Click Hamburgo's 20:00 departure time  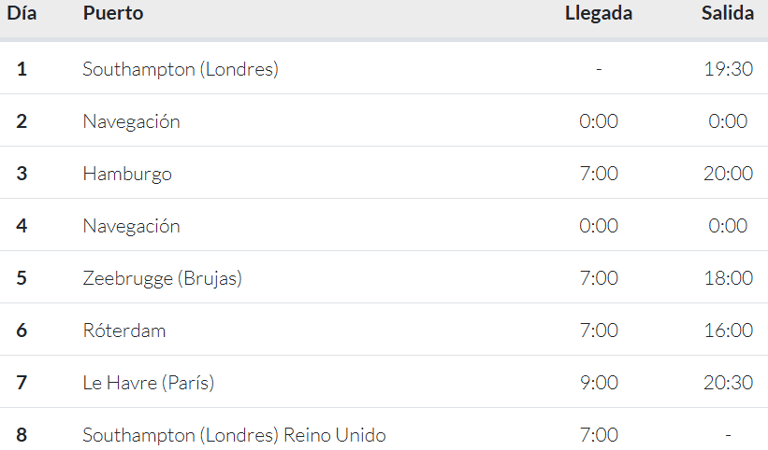click(x=728, y=173)
